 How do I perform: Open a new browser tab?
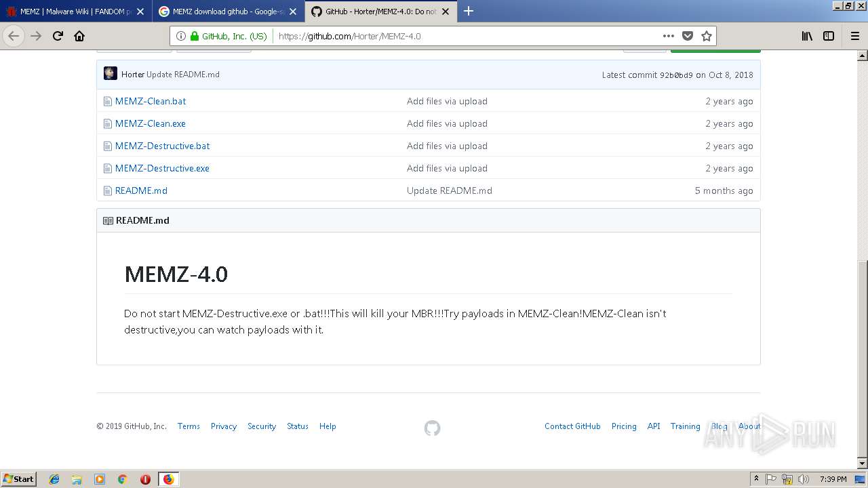pyautogui.click(x=468, y=11)
